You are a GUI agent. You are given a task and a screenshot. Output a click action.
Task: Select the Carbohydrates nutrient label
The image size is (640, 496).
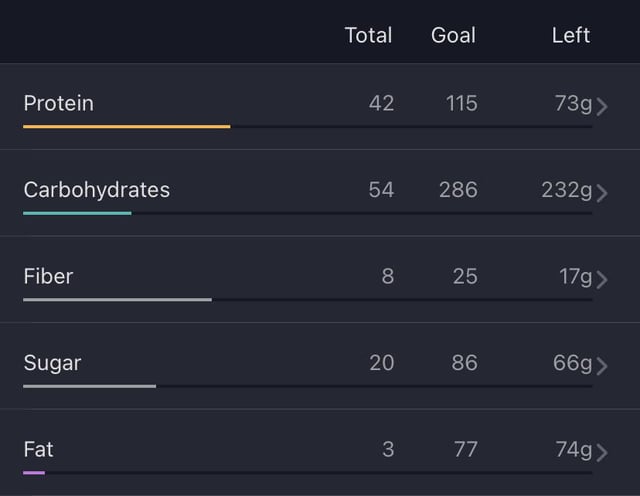(97, 190)
